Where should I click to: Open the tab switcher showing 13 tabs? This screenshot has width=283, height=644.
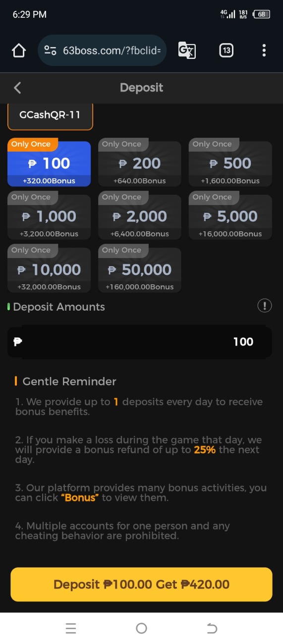click(x=226, y=51)
